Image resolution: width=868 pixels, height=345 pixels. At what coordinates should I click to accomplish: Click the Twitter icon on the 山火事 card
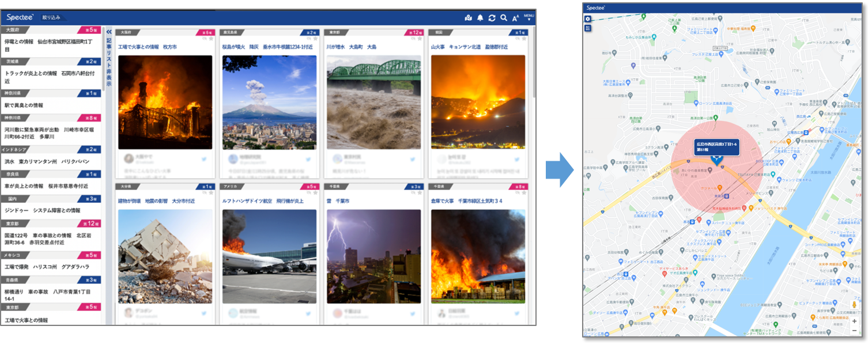coord(516,160)
